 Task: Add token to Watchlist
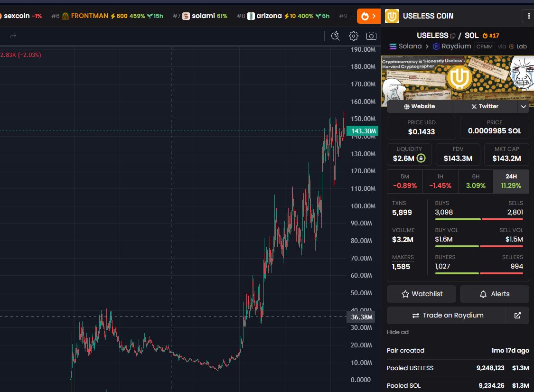click(x=422, y=294)
